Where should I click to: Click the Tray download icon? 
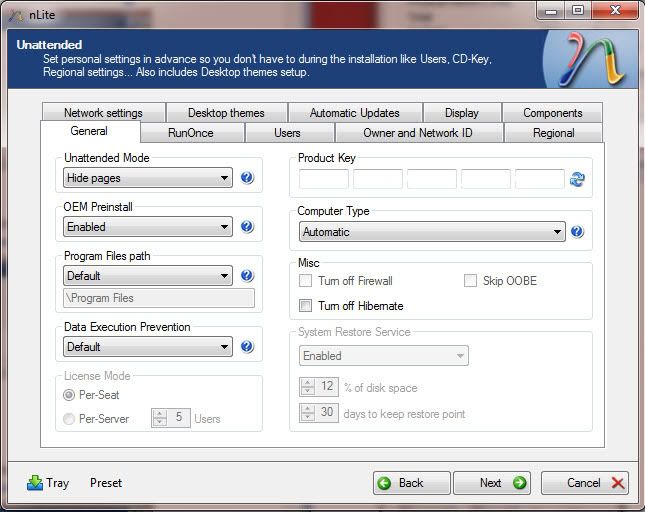coord(35,483)
